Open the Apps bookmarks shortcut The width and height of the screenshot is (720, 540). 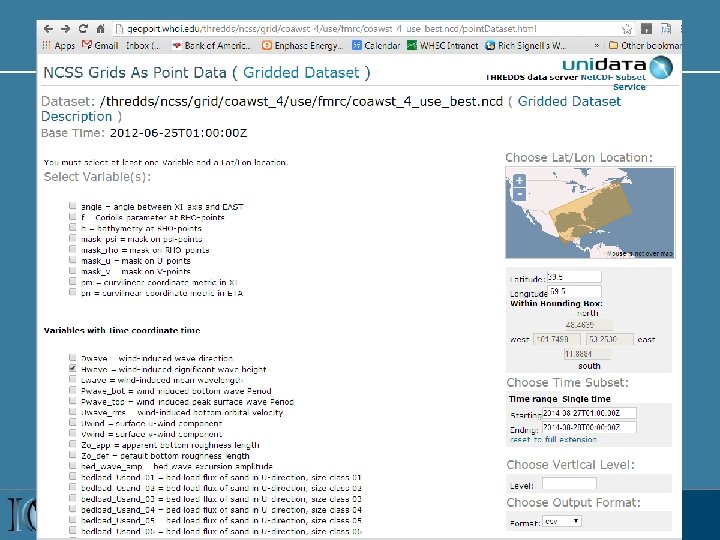[x=58, y=45]
